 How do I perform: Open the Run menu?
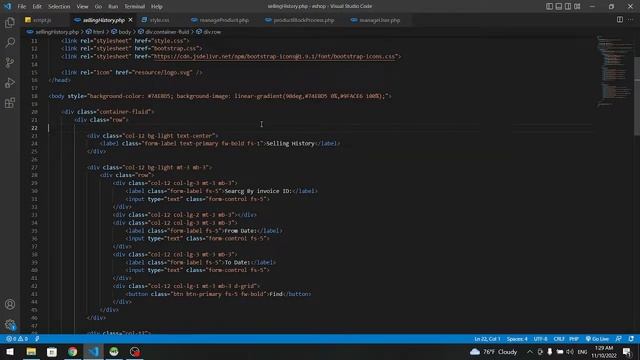(x=113, y=7)
